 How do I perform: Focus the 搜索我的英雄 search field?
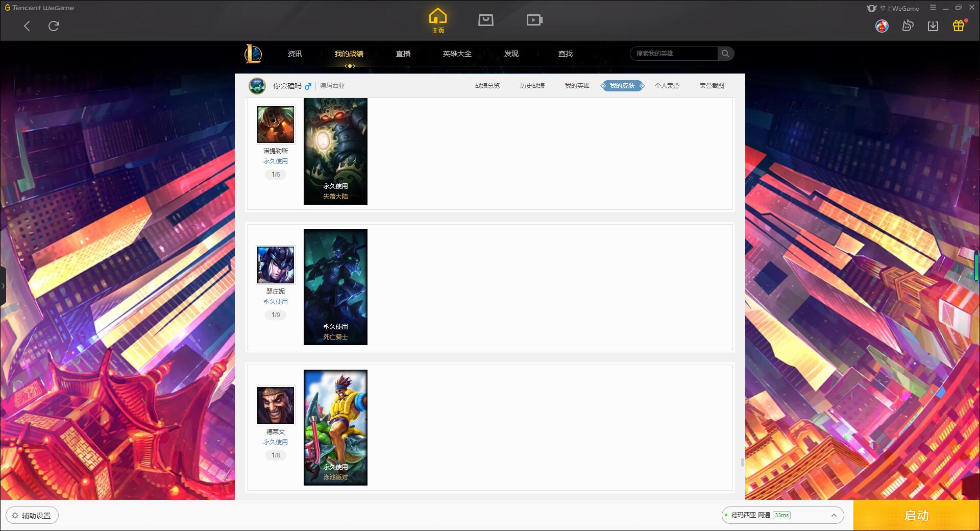pos(674,54)
